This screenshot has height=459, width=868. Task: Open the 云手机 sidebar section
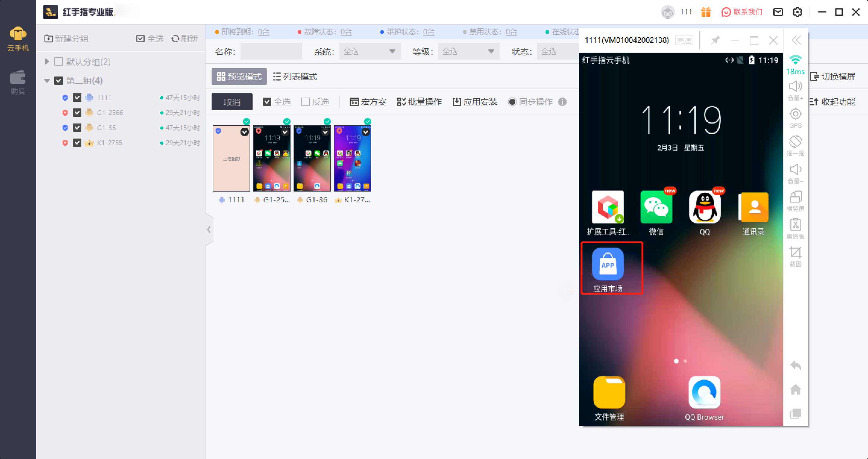click(18, 39)
